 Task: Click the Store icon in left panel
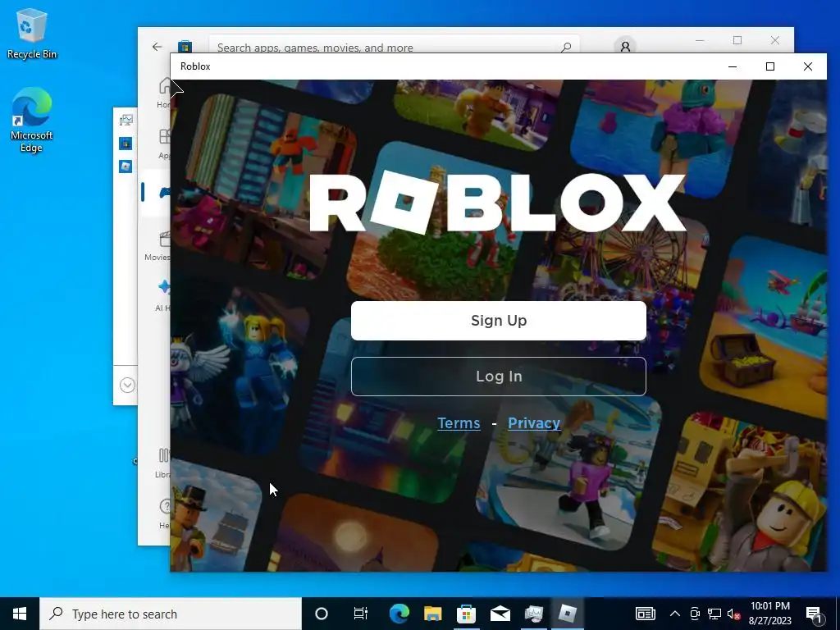(x=126, y=144)
